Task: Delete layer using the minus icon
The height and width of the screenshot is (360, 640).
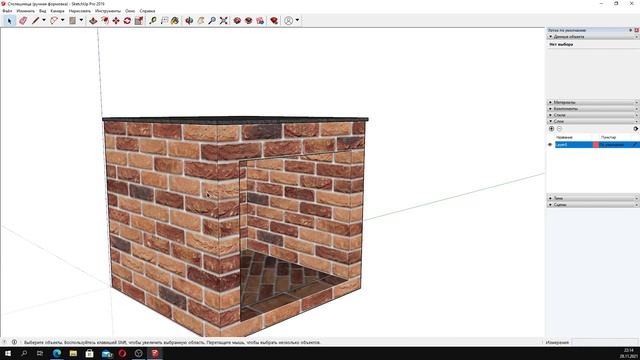Action: click(559, 129)
